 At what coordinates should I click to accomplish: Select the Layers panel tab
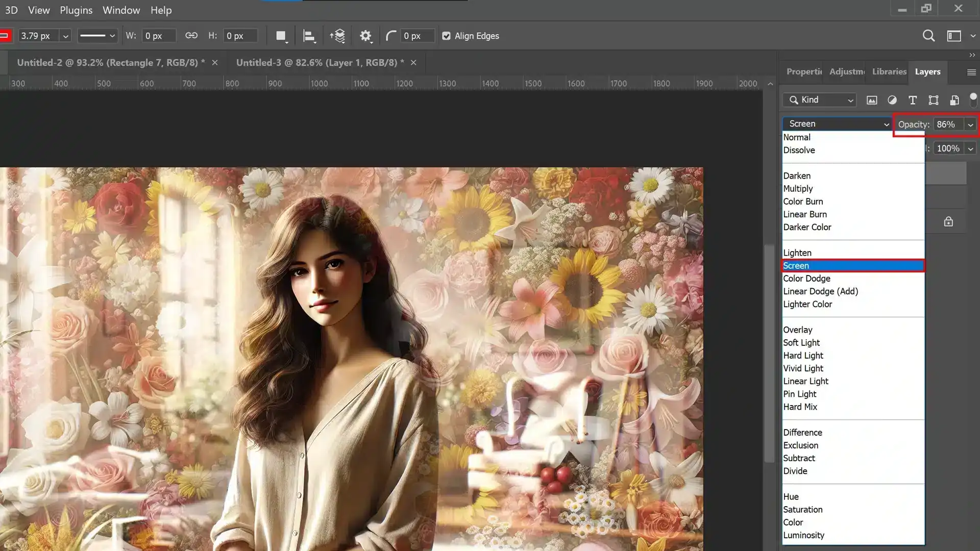tap(927, 72)
